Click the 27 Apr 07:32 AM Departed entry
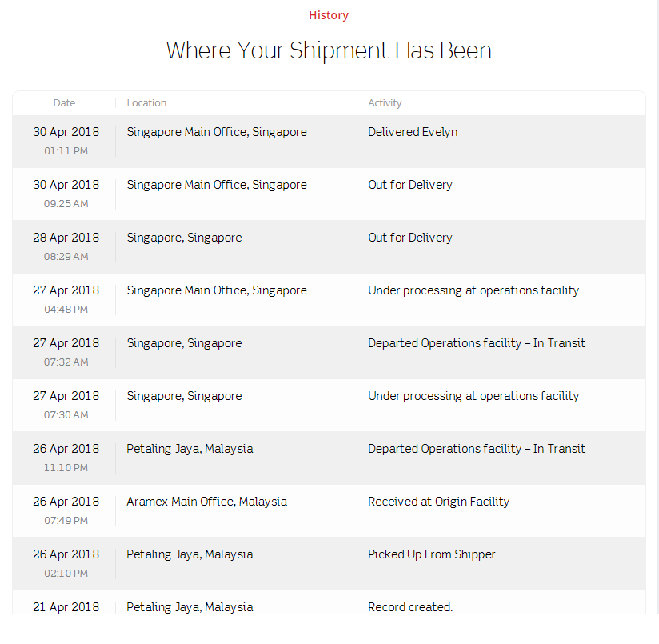This screenshot has width=659, height=644. coord(476,343)
